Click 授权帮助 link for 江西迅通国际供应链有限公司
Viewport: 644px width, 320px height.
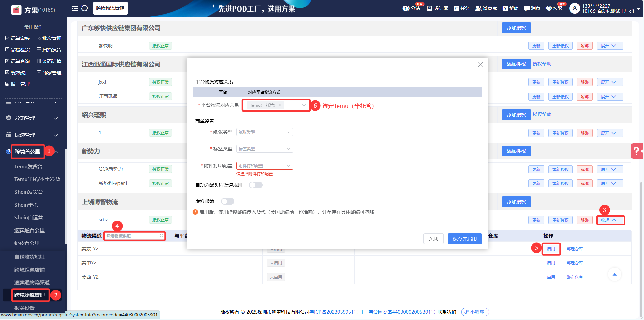pos(542,64)
